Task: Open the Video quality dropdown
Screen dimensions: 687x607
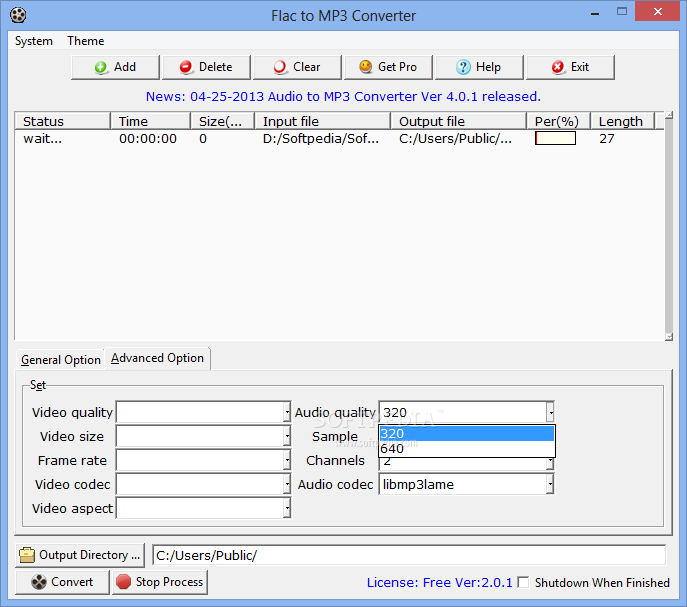Action: coord(287,412)
